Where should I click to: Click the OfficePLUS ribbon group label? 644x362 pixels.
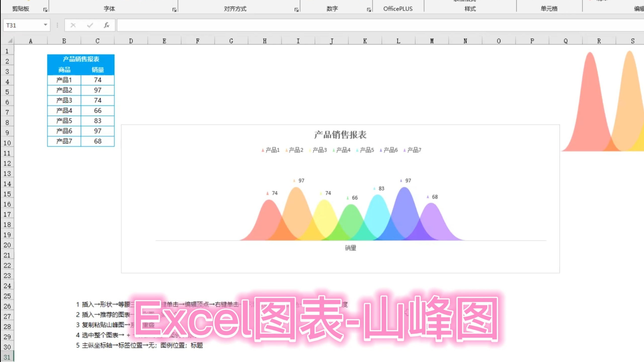(397, 9)
